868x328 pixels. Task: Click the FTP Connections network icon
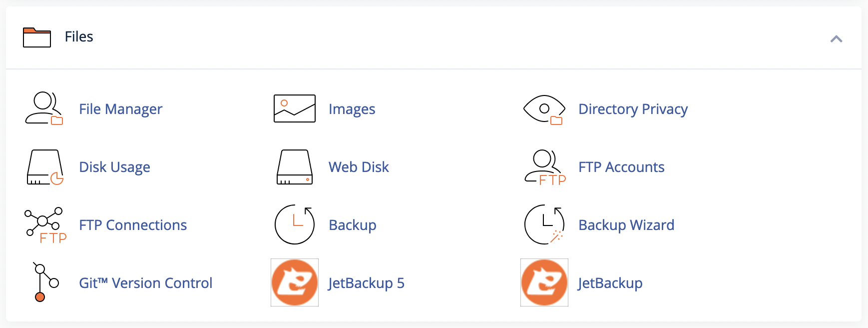[45, 225]
